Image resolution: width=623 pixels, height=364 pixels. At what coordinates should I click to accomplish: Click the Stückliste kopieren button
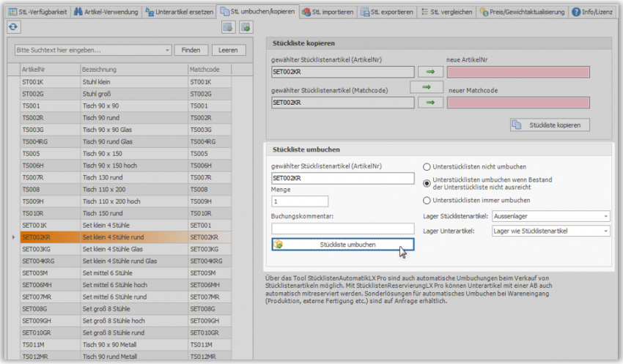click(x=550, y=125)
